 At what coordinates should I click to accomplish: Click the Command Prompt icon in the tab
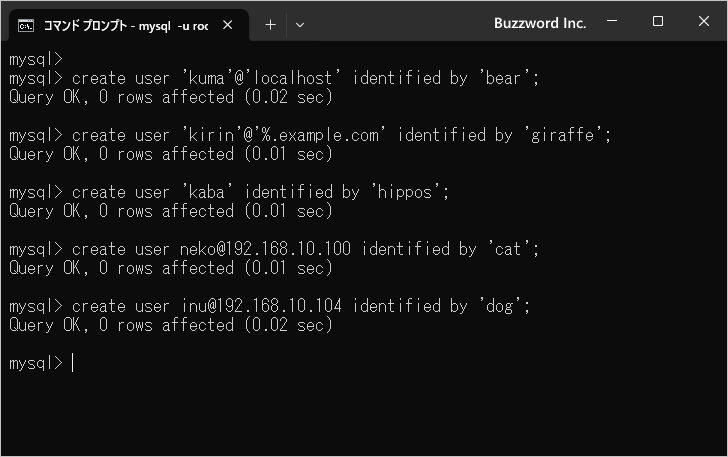tap(26, 26)
